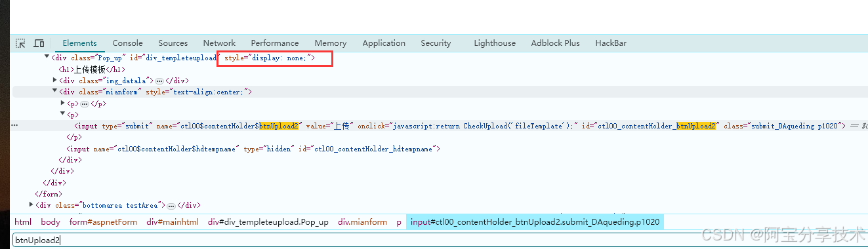Open the Application tab
The width and height of the screenshot is (868, 249).
point(384,43)
